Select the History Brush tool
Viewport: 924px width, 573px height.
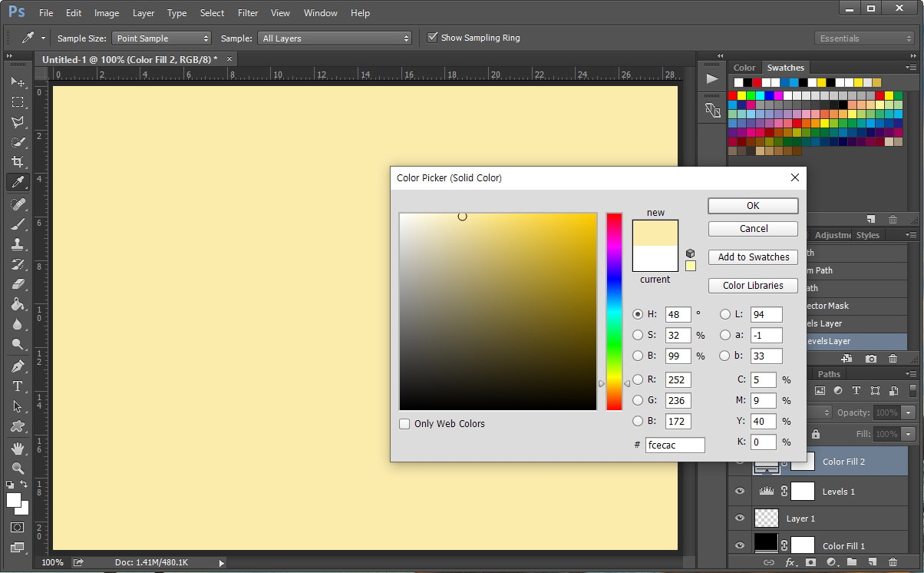[18, 264]
